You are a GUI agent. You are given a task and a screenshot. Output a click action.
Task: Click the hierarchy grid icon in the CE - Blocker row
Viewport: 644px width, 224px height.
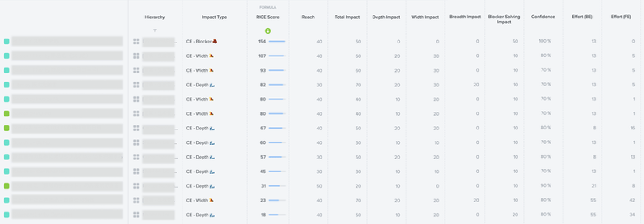tap(136, 42)
